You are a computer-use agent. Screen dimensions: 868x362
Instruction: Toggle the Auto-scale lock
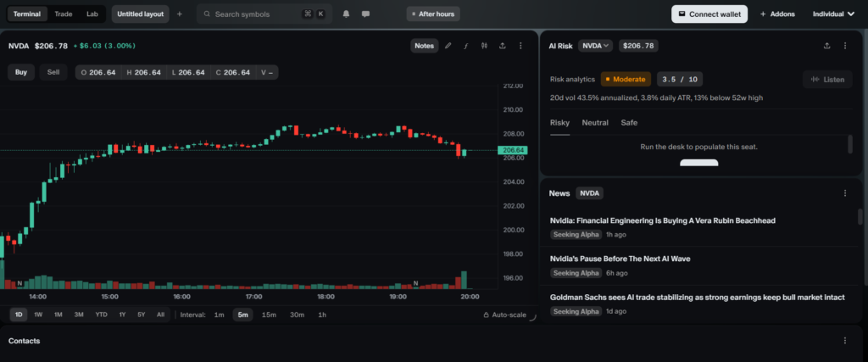[x=505, y=315]
